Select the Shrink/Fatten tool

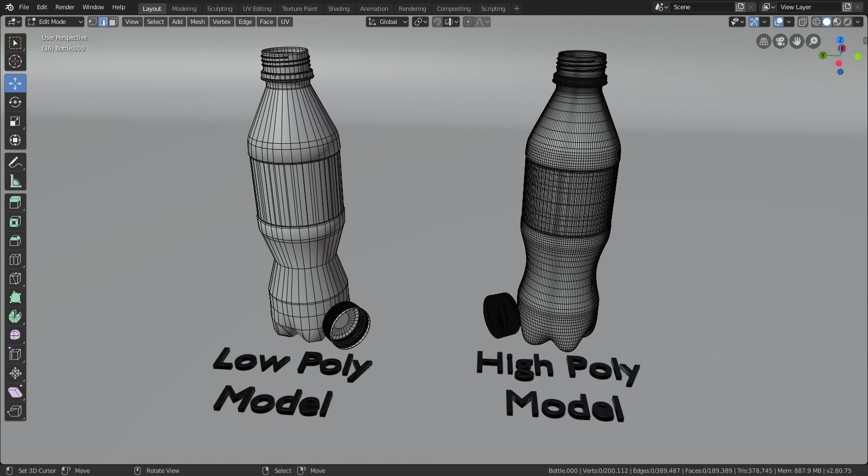pyautogui.click(x=15, y=373)
